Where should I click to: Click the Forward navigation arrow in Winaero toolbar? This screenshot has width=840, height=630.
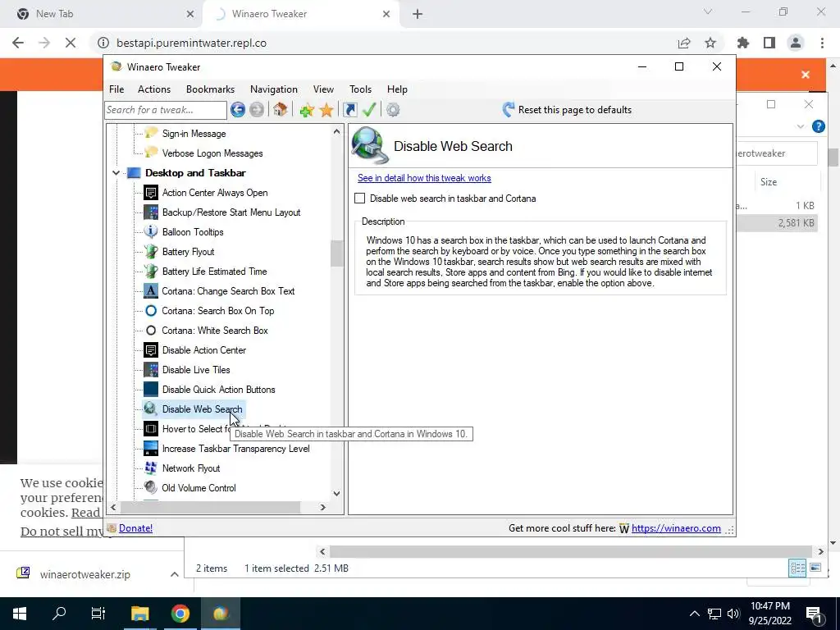point(257,110)
